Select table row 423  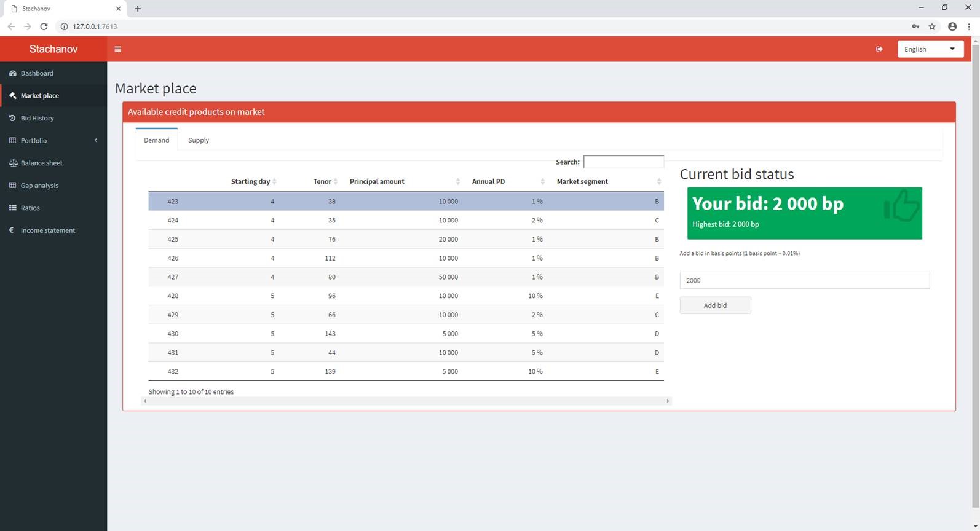click(406, 202)
